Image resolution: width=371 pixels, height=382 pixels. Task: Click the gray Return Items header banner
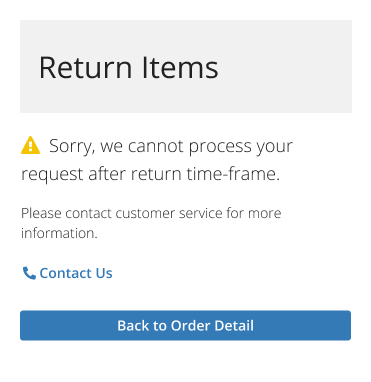click(186, 66)
